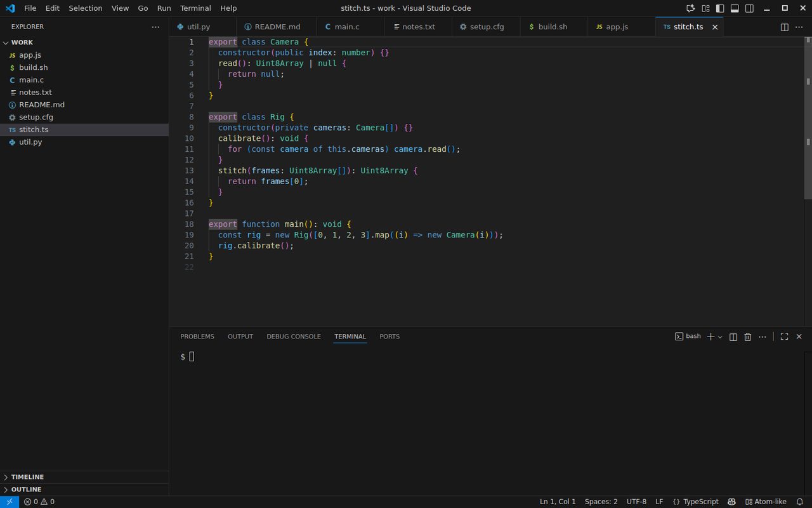Open the Terminal menu in menu bar
This screenshot has width=812, height=508.
[195, 8]
